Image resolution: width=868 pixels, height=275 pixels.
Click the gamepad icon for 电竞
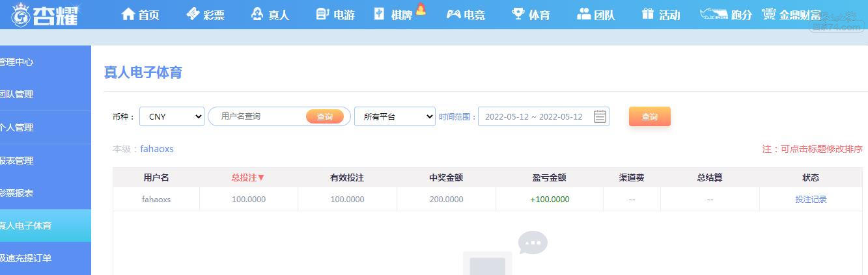click(453, 14)
